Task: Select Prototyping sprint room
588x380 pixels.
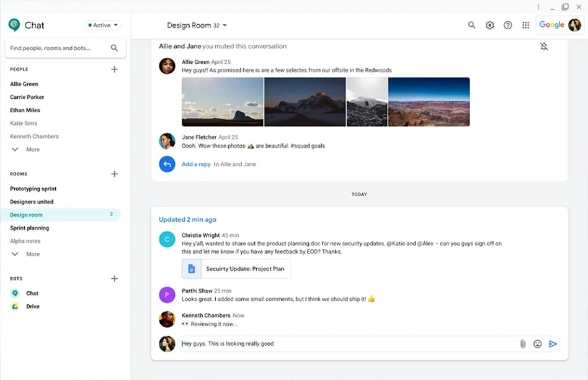Action: [x=33, y=189]
